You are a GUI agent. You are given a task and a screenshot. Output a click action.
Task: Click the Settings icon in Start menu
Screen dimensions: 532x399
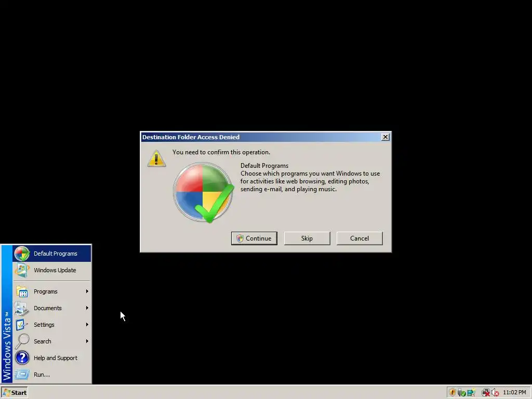[22, 325]
